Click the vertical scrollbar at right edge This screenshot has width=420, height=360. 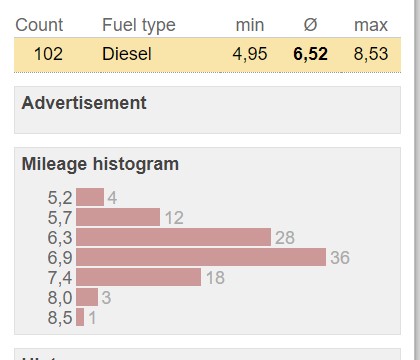(417, 180)
